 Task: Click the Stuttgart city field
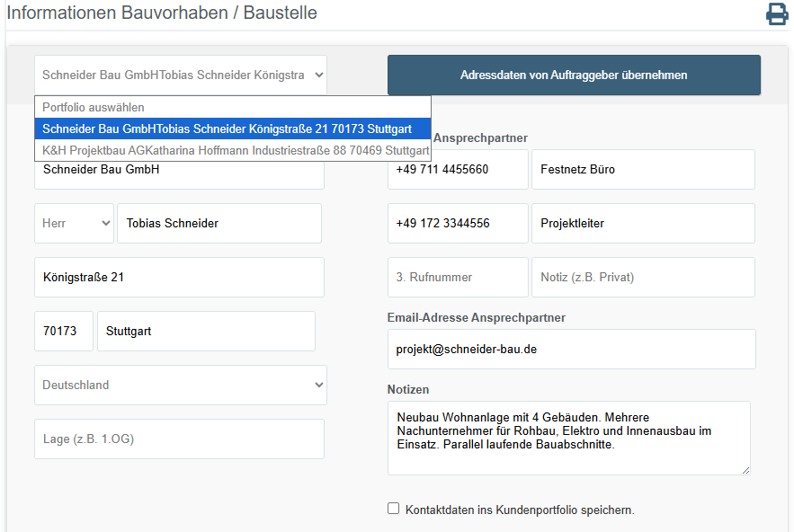click(206, 331)
